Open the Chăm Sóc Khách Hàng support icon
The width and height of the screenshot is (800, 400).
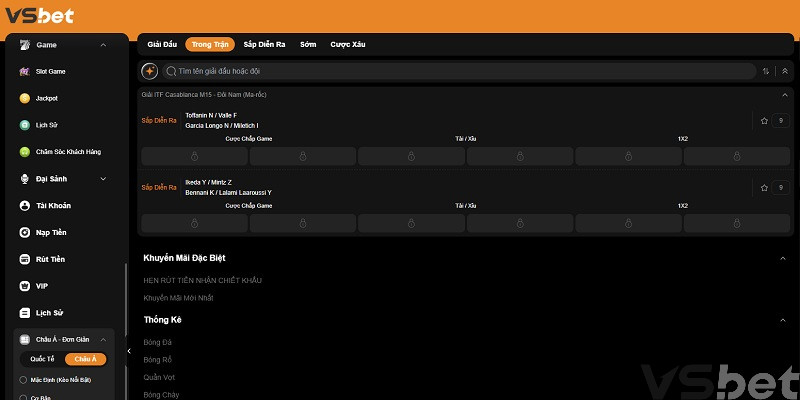point(24,152)
